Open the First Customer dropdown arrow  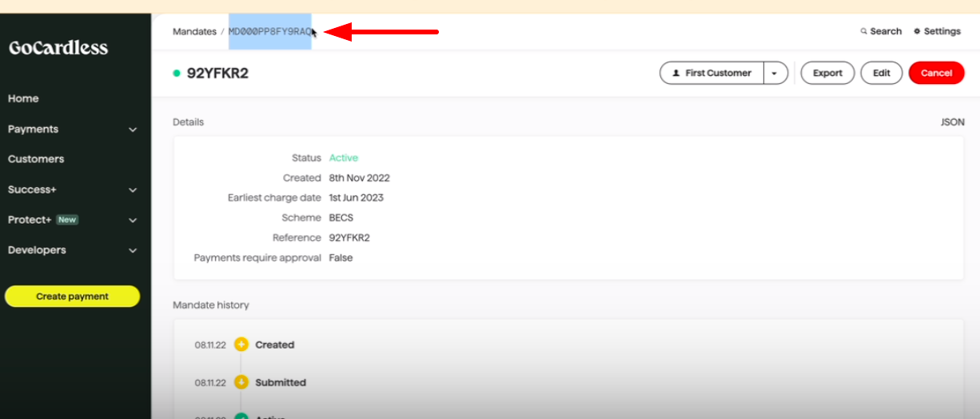[x=775, y=73]
